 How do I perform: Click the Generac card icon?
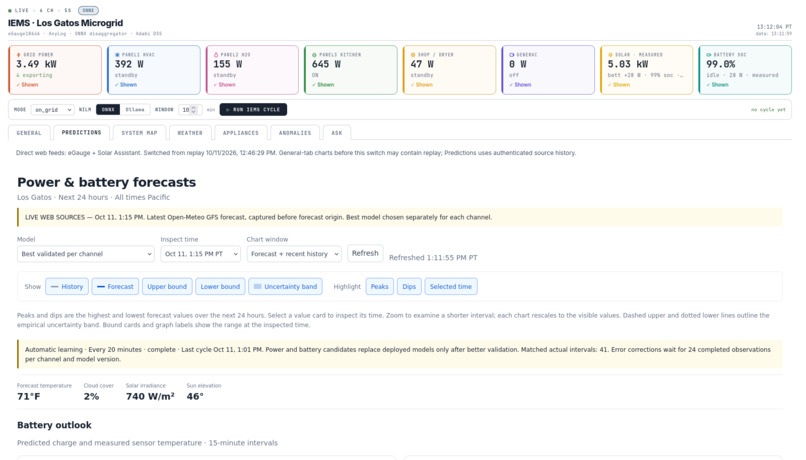(511, 54)
